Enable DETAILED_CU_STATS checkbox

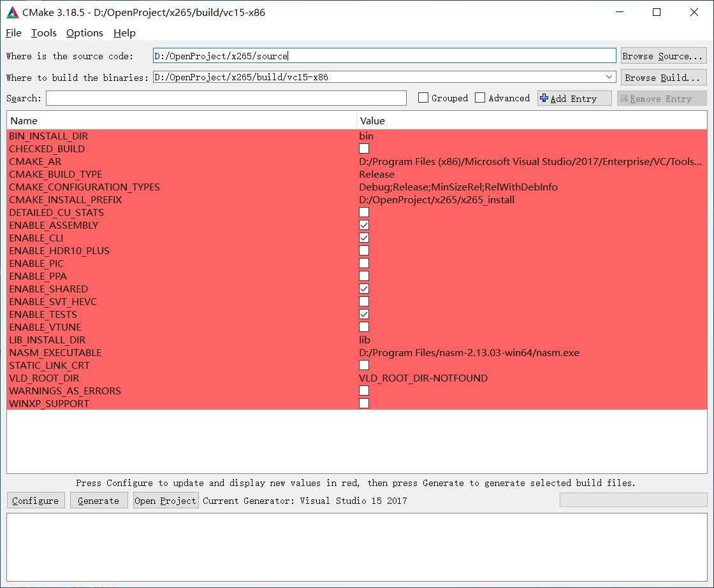click(x=364, y=213)
